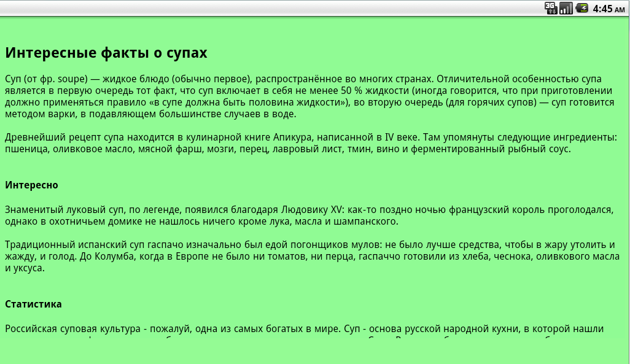Tap the battery charging icon
The width and height of the screenshot is (630, 364).
point(581,8)
